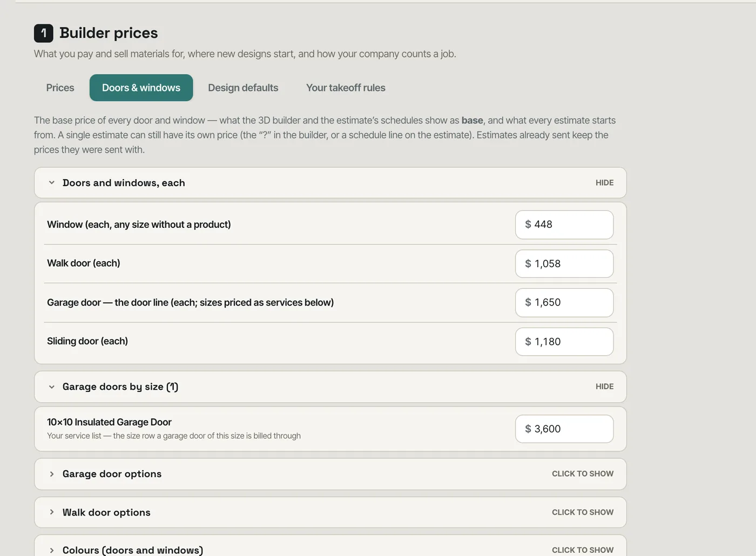Click the Doors and windows, each title
This screenshot has width=756, height=556.
[124, 183]
